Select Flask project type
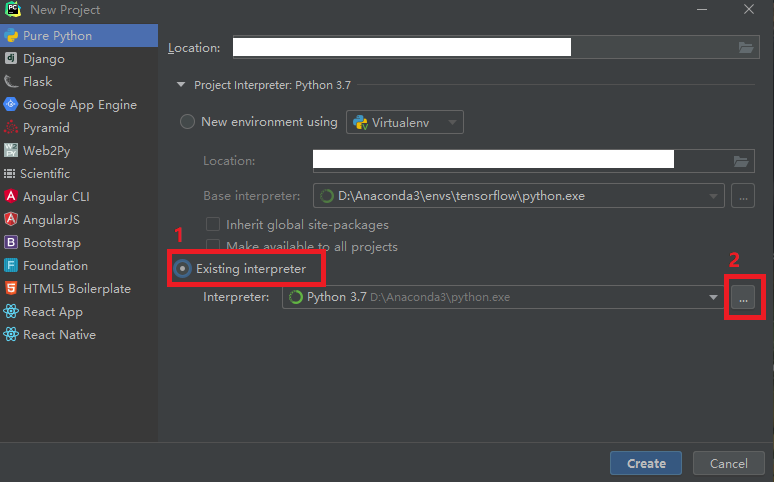 click(79, 81)
